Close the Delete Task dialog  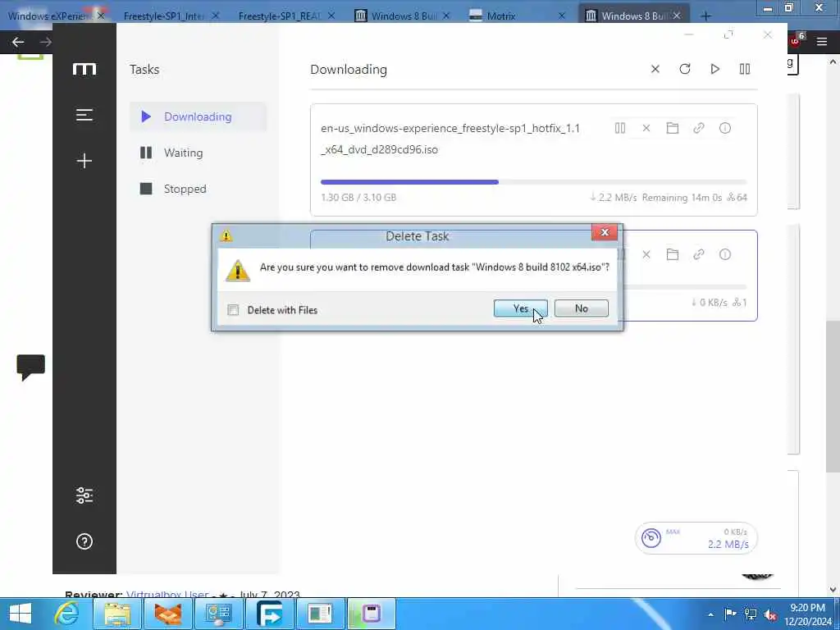coord(605,232)
